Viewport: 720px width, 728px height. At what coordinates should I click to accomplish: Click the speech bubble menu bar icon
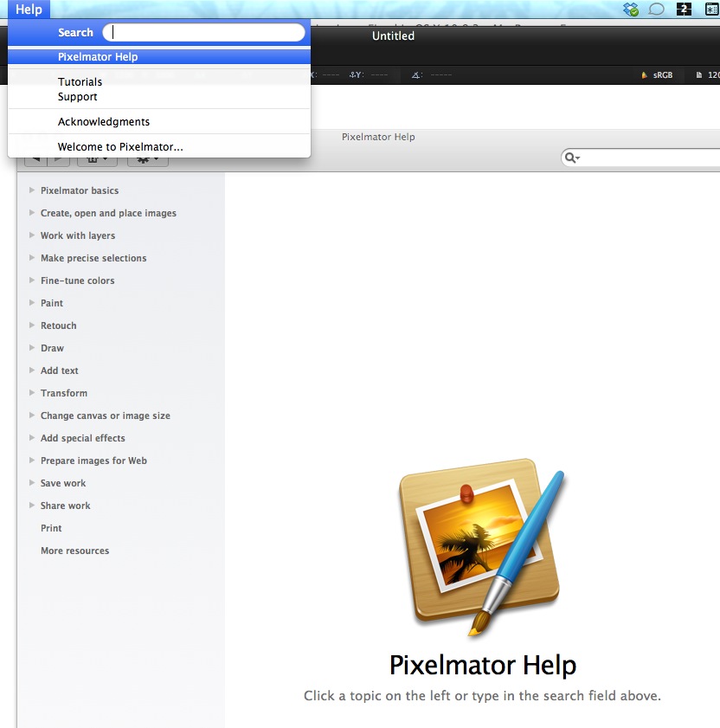[x=656, y=9]
